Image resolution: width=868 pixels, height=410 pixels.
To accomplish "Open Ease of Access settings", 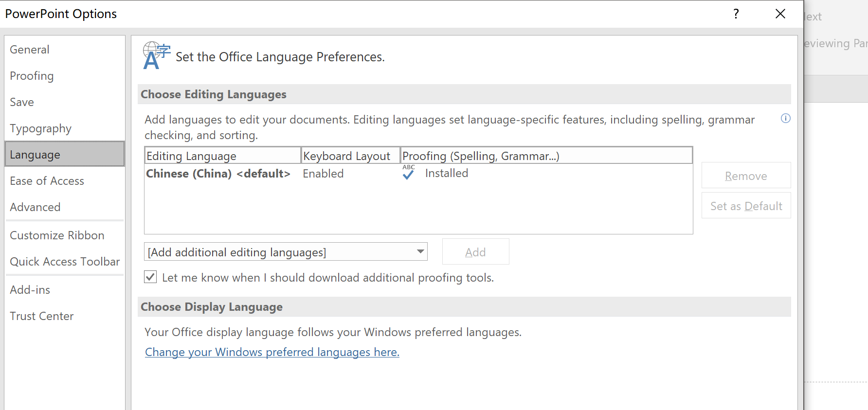I will (x=64, y=181).
